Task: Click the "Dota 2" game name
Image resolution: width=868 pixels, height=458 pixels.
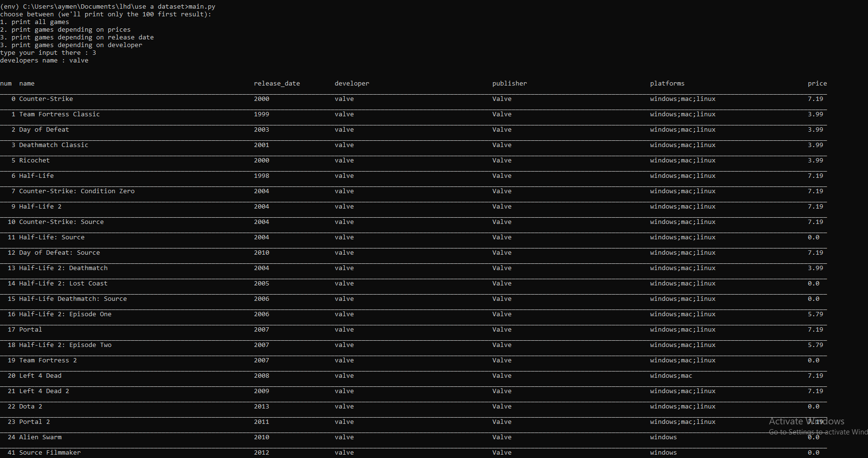Action: (31, 406)
